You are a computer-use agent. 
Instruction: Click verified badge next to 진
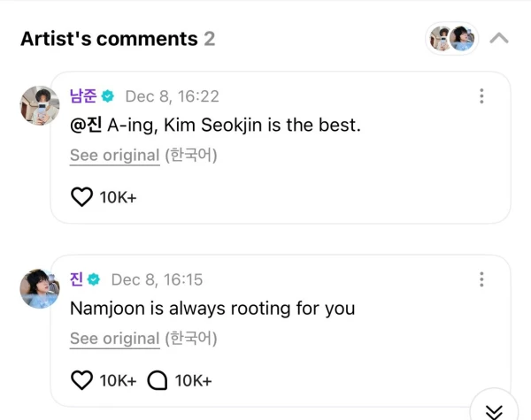[94, 279]
